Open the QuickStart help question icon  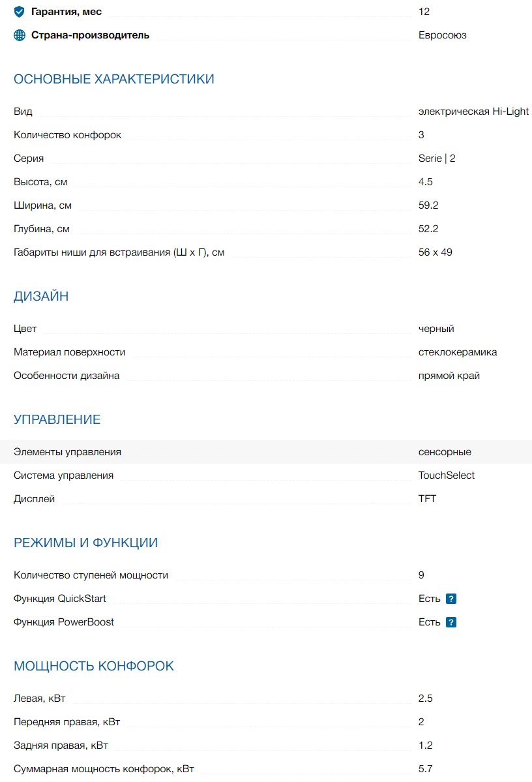tap(451, 599)
